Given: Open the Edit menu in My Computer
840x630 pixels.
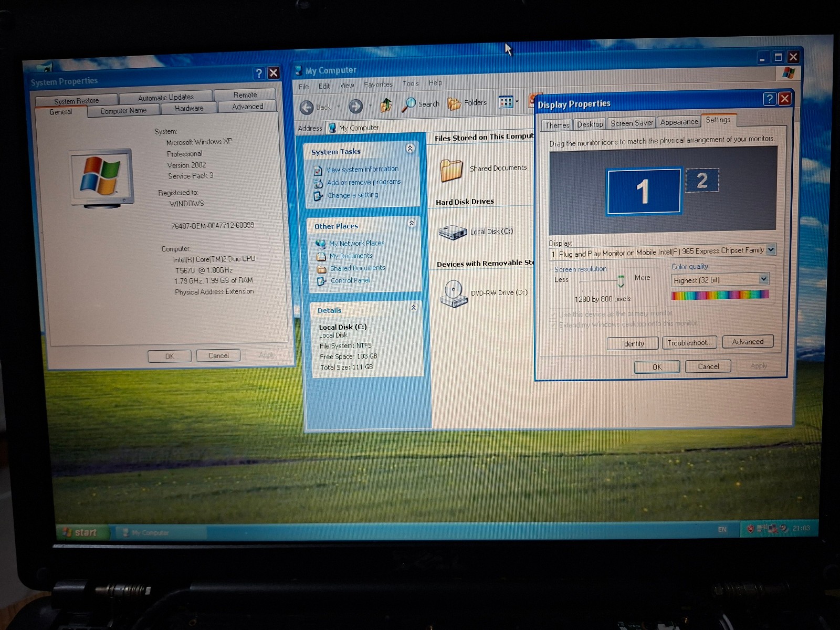Looking at the screenshot, I should pos(324,86).
